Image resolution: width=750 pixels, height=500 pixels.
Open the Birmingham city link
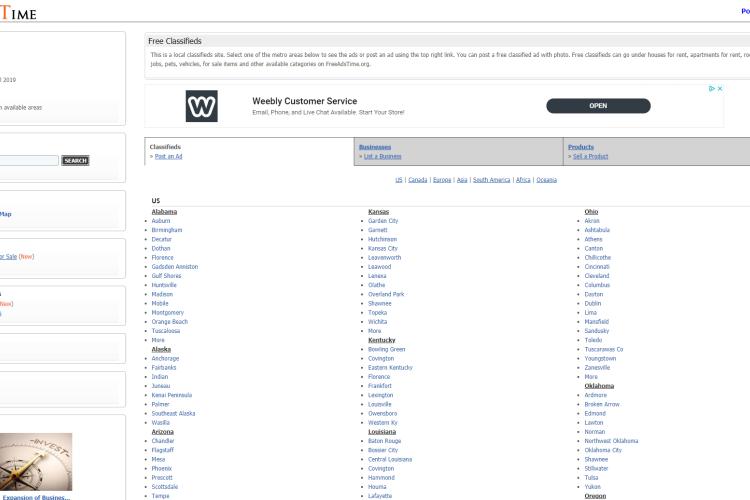166,230
